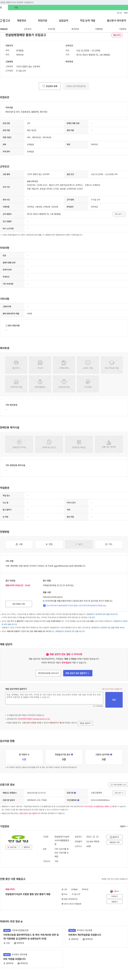Click info icon beside 빅데이터 추천 정보
This screenshot has height=980, width=128.
point(22,921)
